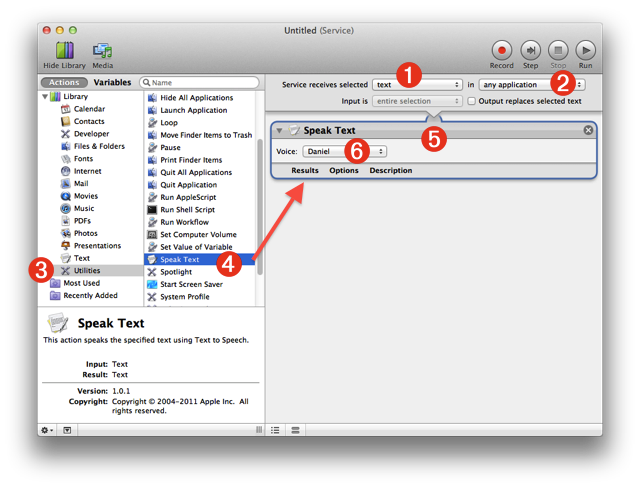The height and width of the screenshot is (488, 640).
Task: Open the gear action menu at bottom left
Action: pos(47,430)
